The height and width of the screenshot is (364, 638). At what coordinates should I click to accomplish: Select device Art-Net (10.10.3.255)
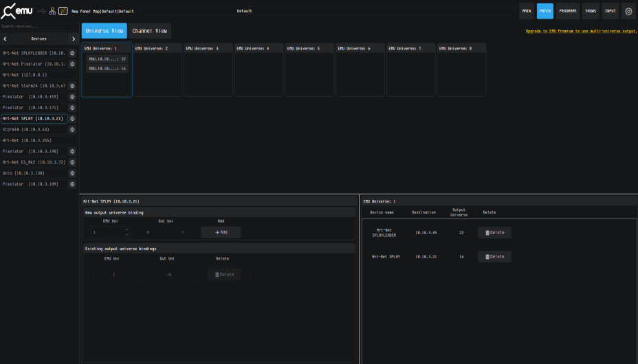[x=38, y=141]
